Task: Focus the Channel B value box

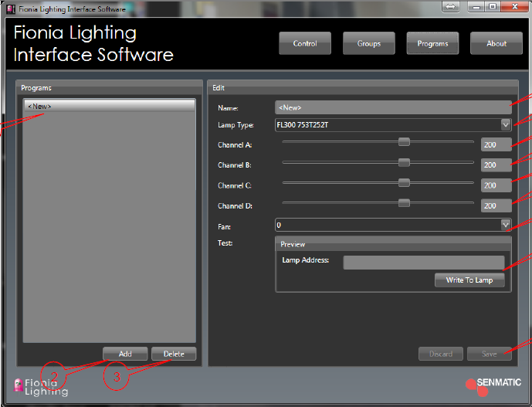Action: [496, 165]
